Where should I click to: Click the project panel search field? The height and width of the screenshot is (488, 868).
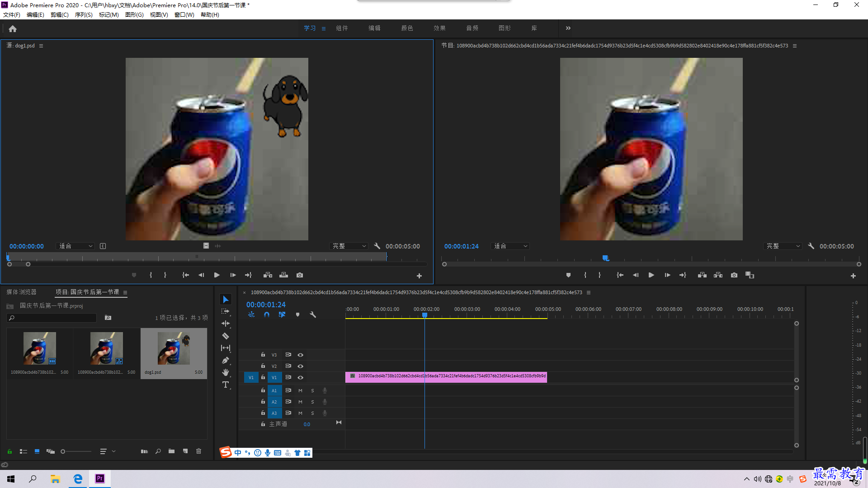pyautogui.click(x=52, y=318)
